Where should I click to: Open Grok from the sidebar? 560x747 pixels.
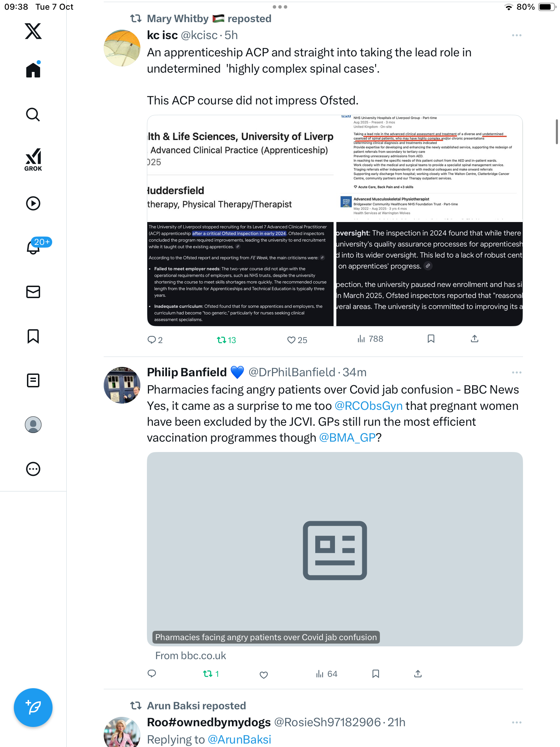(33, 160)
